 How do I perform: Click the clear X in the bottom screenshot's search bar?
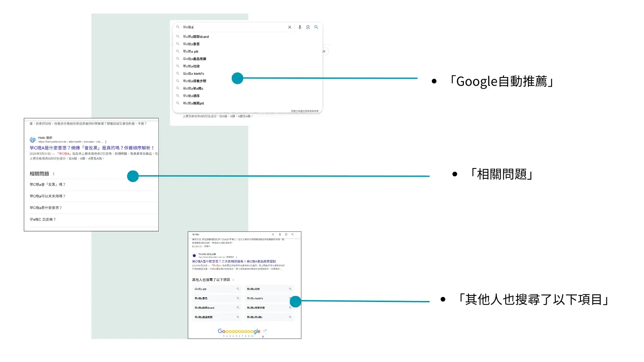pyautogui.click(x=273, y=235)
